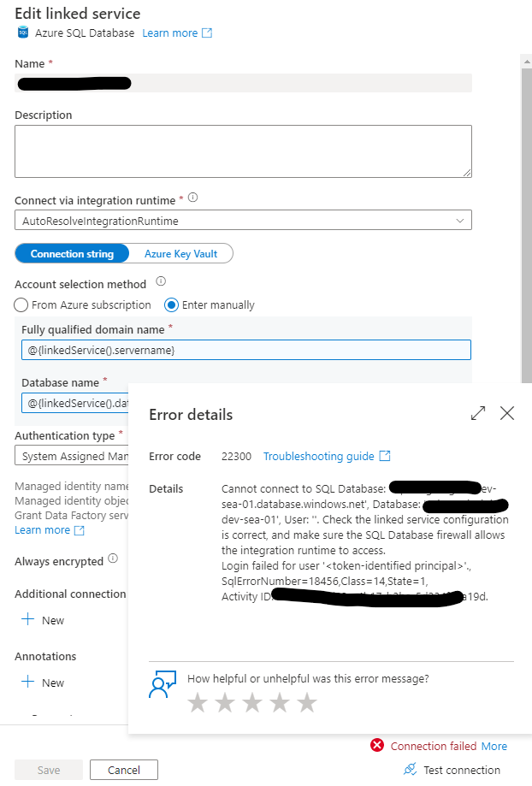Show the integration runtime info tooltip icon
This screenshot has width=532, height=786.
(193, 198)
